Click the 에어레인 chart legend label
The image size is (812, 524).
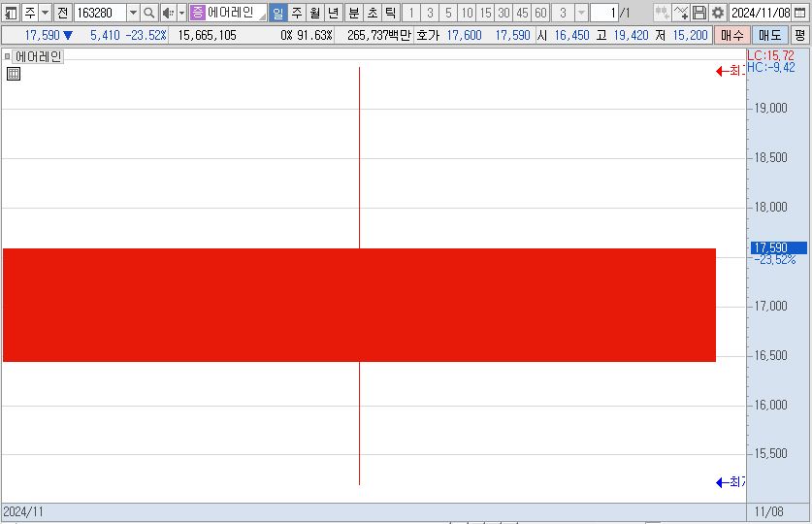point(38,56)
